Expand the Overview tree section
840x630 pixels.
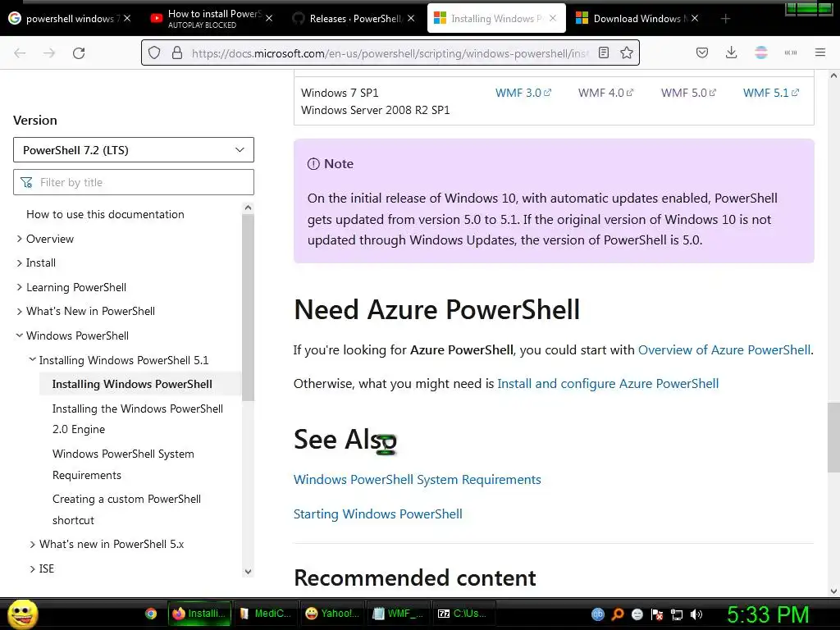[20, 239]
